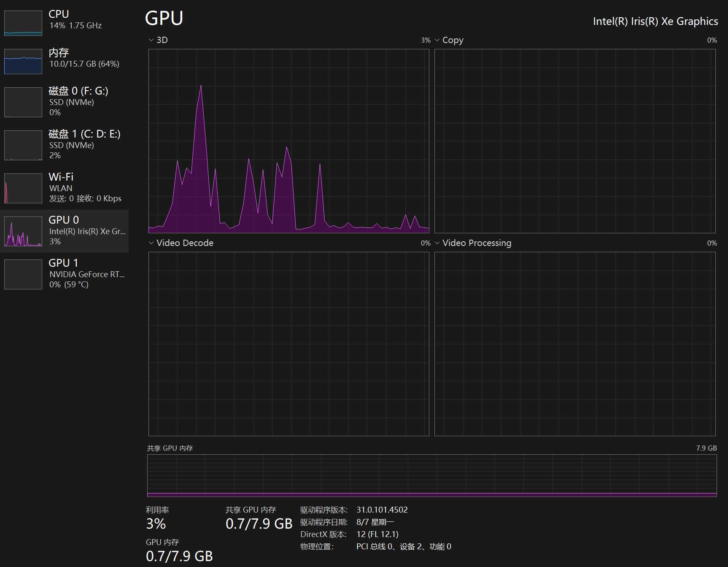The image size is (728, 567).
Task: Click the Disk 1 (C: D: E:) graph thumbnail
Action: pos(23,145)
